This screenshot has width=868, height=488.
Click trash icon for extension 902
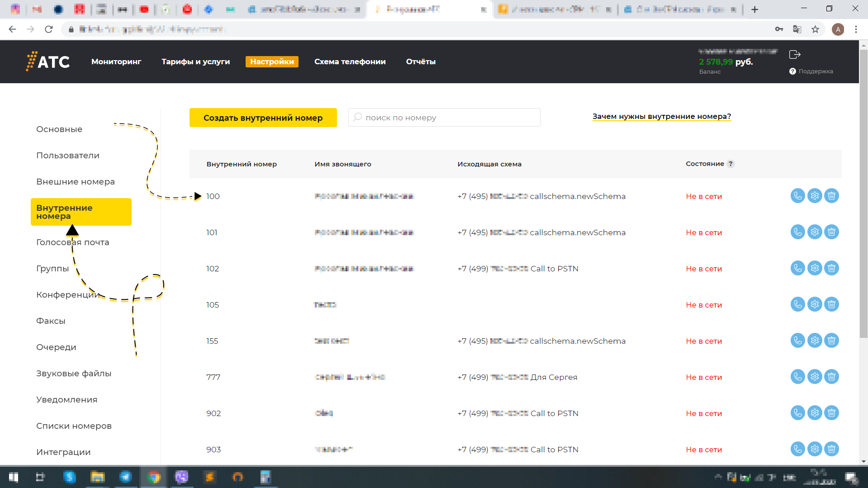pyautogui.click(x=831, y=413)
